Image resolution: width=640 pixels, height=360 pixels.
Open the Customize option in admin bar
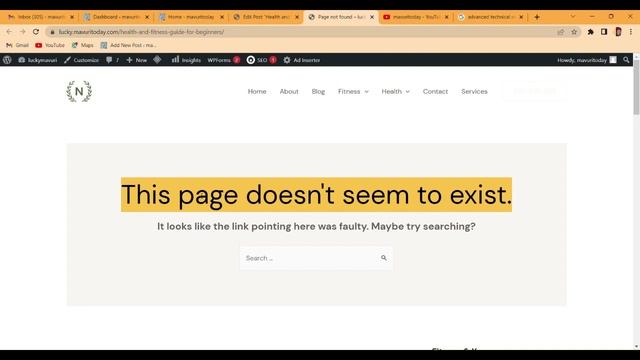tap(81, 60)
